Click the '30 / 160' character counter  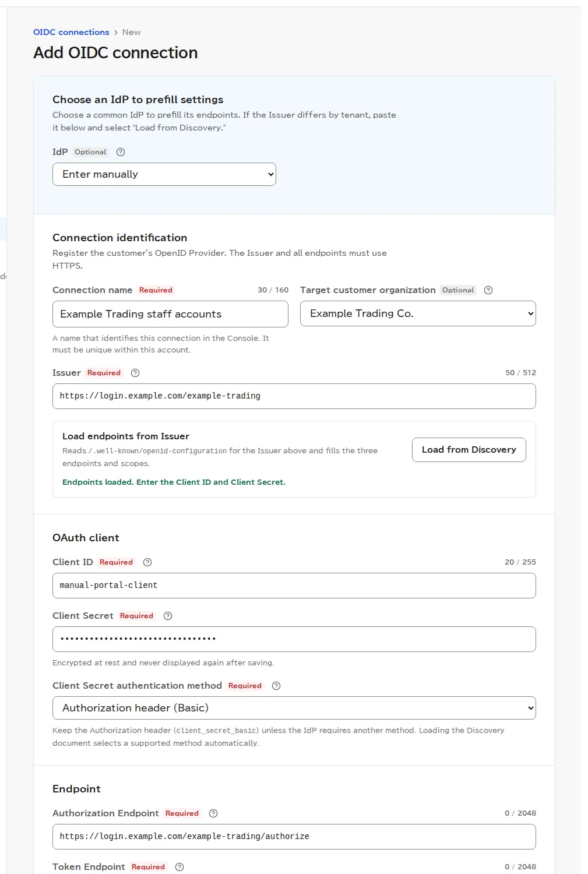pyautogui.click(x=273, y=290)
